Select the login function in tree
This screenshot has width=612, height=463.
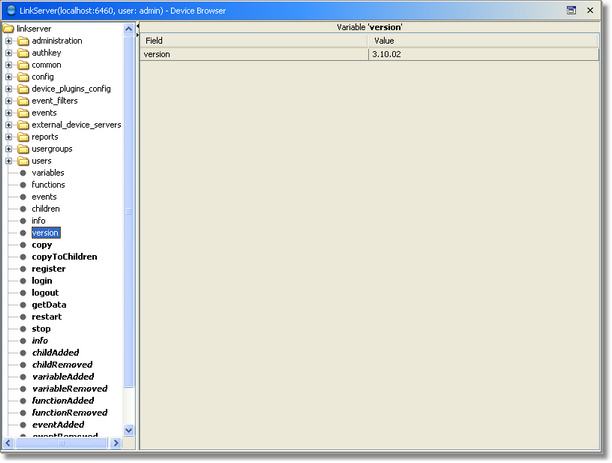tap(42, 281)
